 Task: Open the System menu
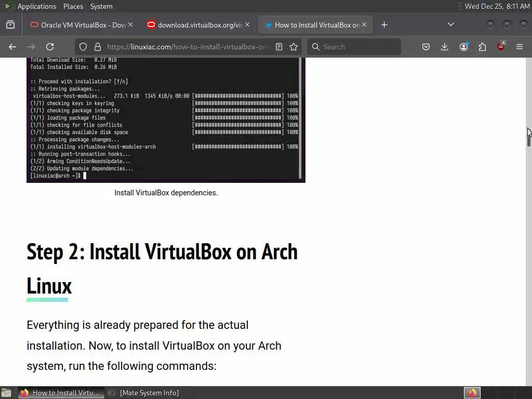[101, 6]
